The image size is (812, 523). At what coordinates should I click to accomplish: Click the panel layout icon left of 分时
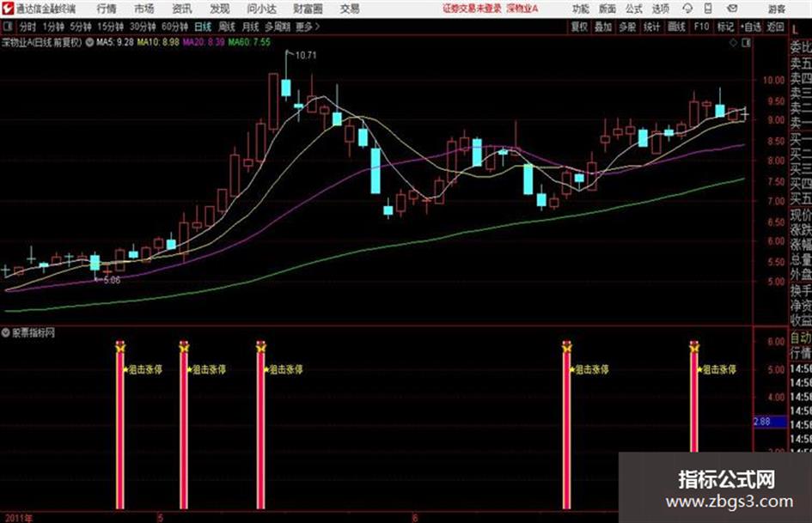8,27
